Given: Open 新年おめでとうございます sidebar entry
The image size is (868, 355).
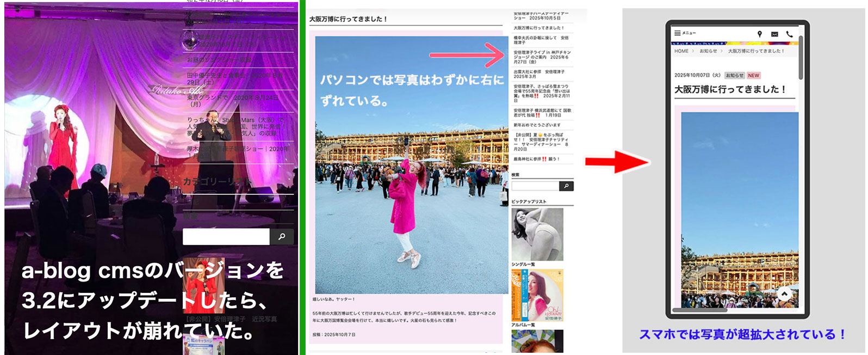Looking at the screenshot, I should 537,125.
